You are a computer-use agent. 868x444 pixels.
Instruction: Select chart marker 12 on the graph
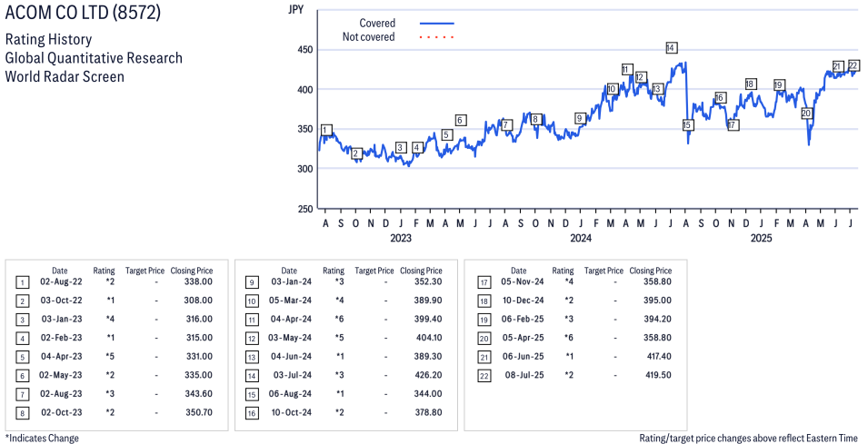coord(641,77)
